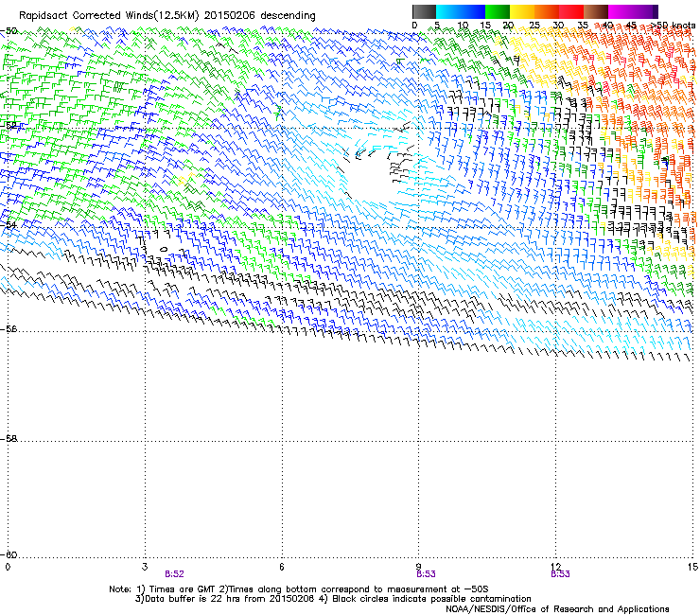
Task: Click the "NOAA/NESDIS/Office of Research and Applications" credit
Action: (x=557, y=609)
